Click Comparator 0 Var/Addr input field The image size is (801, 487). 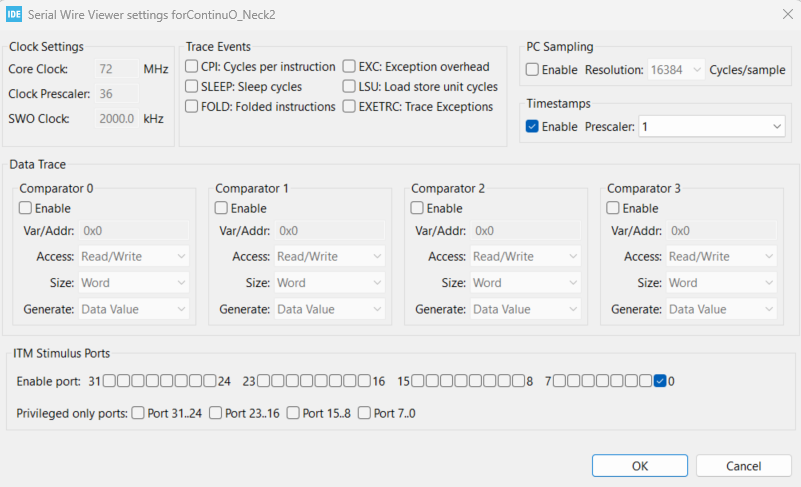tap(133, 232)
